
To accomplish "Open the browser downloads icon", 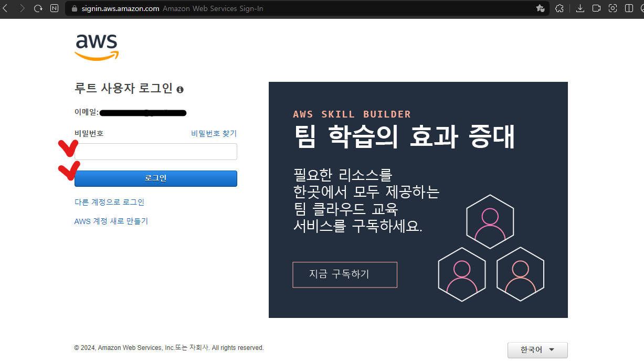I will 580,8.
